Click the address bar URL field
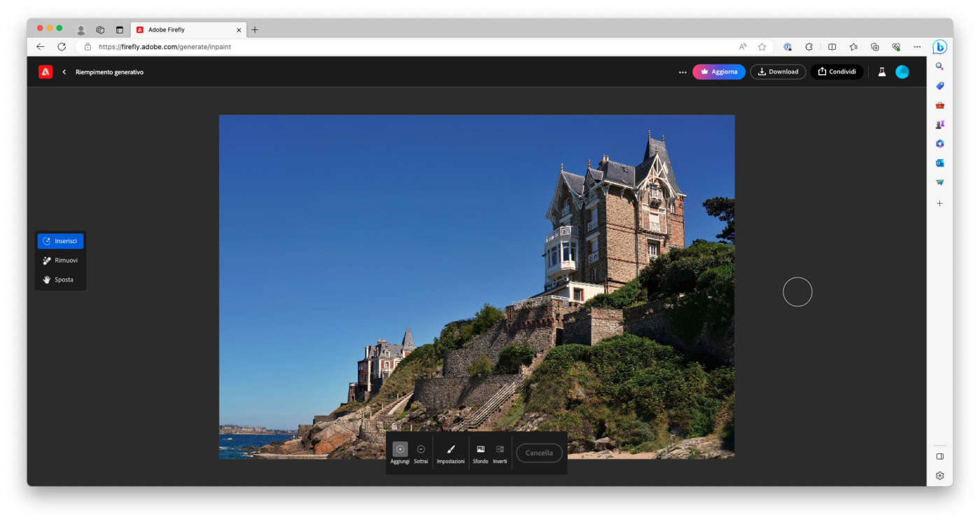 coord(406,47)
